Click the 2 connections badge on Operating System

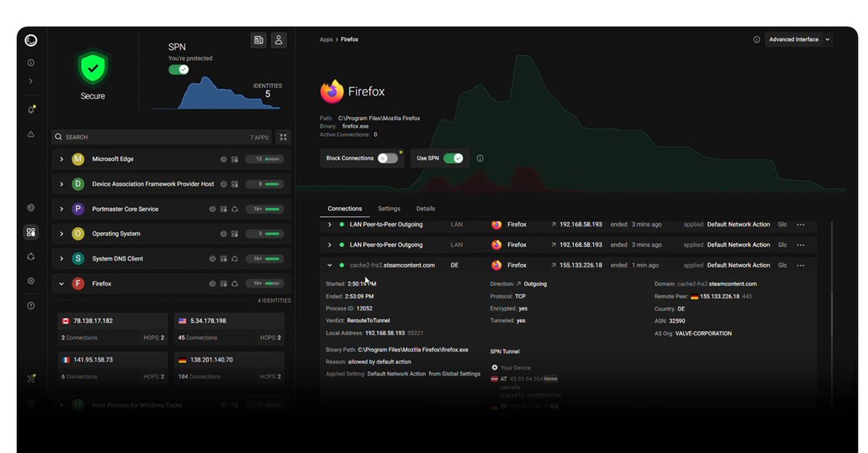click(265, 234)
